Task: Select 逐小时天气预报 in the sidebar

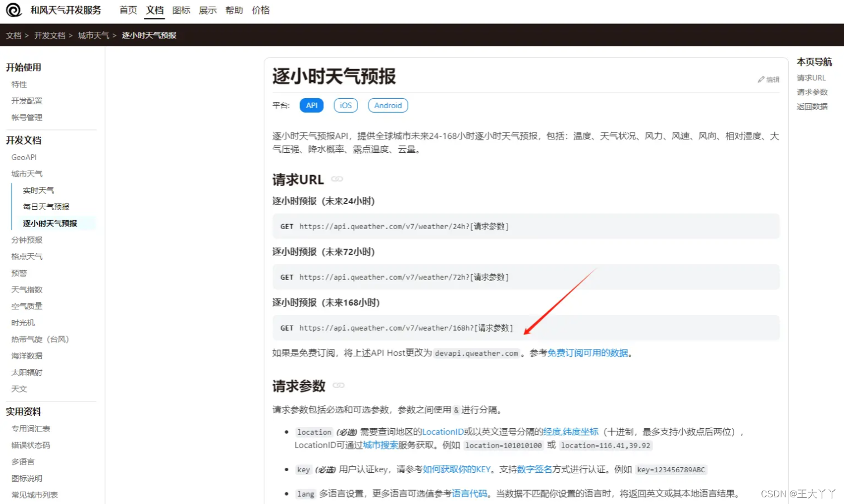Action: (x=50, y=224)
